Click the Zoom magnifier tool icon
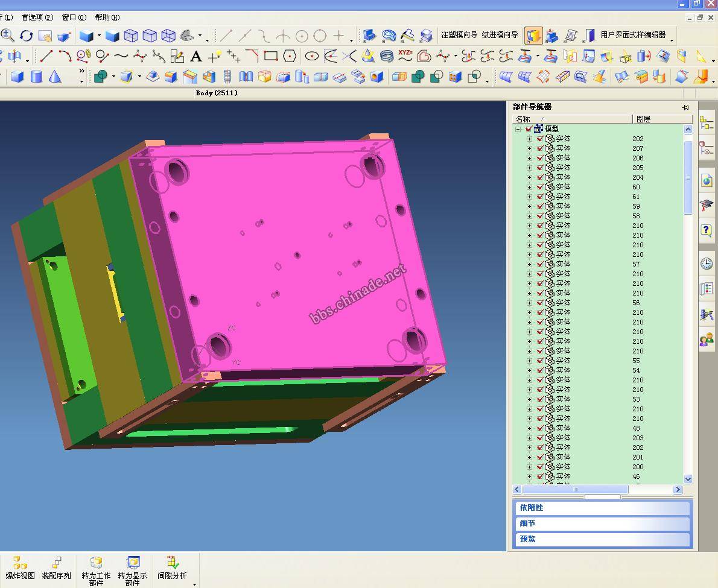The image size is (718, 588). (x=7, y=36)
